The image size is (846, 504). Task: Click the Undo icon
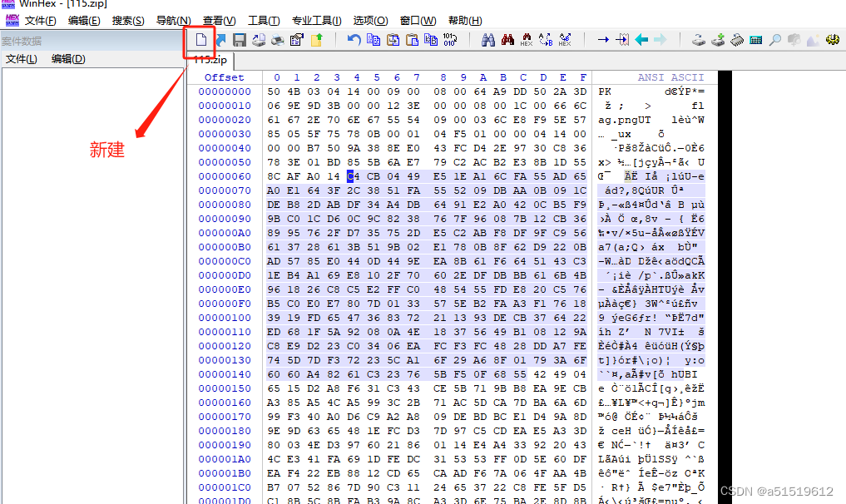point(354,38)
